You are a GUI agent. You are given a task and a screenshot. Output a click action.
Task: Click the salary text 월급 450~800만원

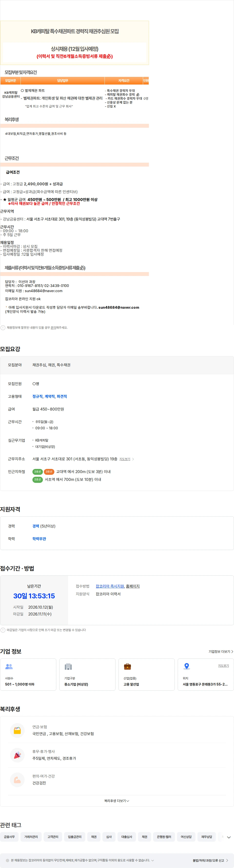48,409
